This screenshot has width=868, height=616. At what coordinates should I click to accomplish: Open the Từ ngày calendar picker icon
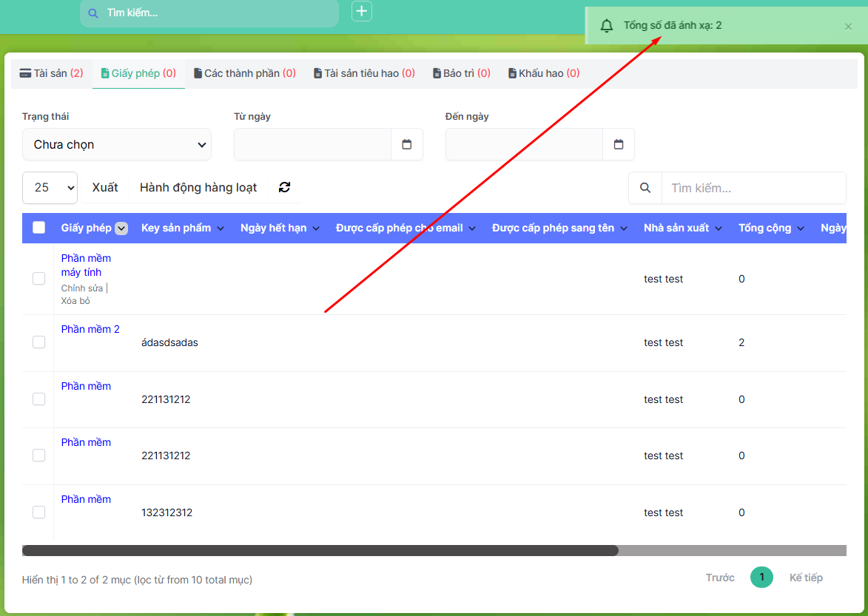click(x=406, y=144)
